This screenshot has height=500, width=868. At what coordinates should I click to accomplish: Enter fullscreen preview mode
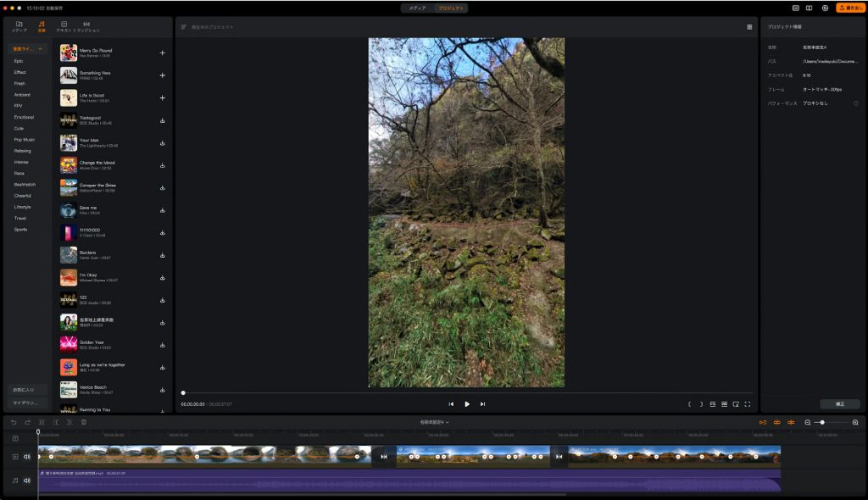(748, 404)
